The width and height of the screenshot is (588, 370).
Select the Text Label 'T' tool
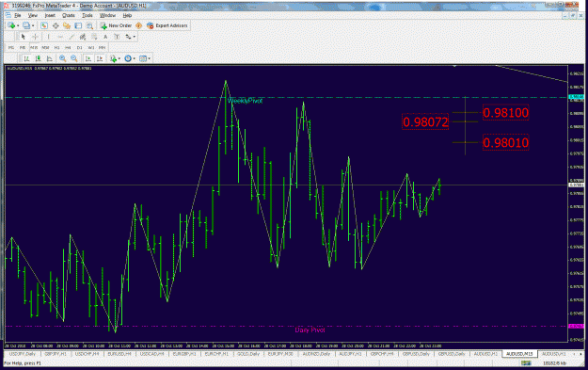pos(117,37)
